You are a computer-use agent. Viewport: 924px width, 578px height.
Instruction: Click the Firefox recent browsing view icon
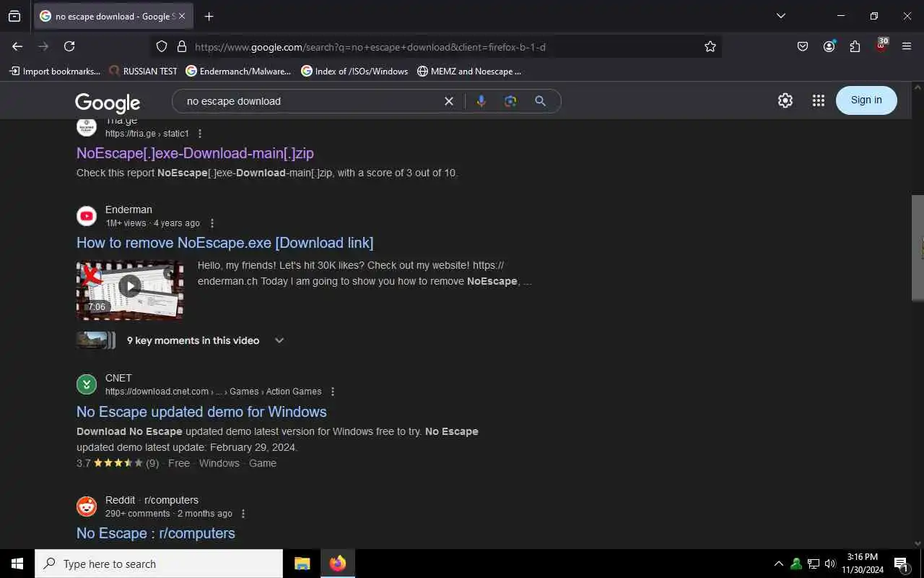click(14, 16)
